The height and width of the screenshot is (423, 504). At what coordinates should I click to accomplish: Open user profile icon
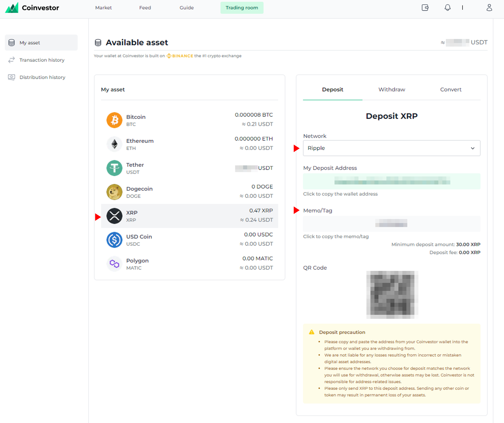(x=489, y=8)
